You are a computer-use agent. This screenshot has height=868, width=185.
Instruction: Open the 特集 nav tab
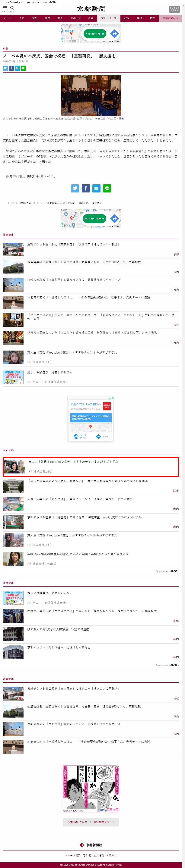(x=152, y=18)
